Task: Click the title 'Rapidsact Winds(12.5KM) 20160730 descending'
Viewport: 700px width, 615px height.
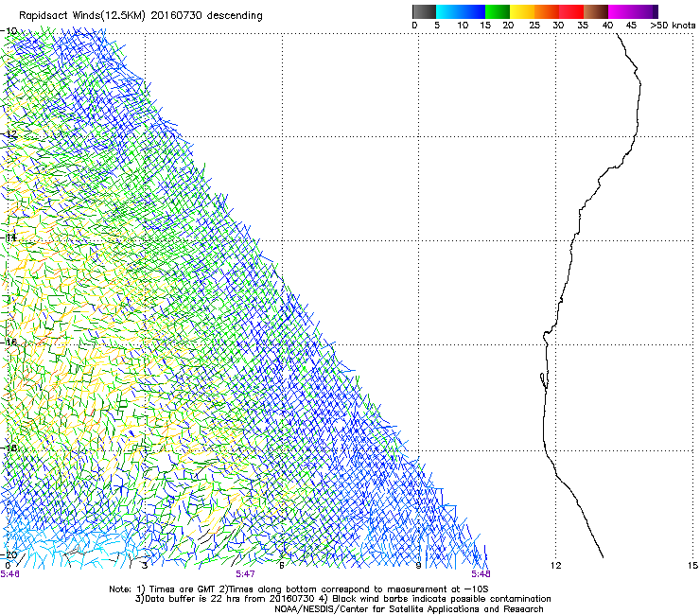Action: [141, 16]
